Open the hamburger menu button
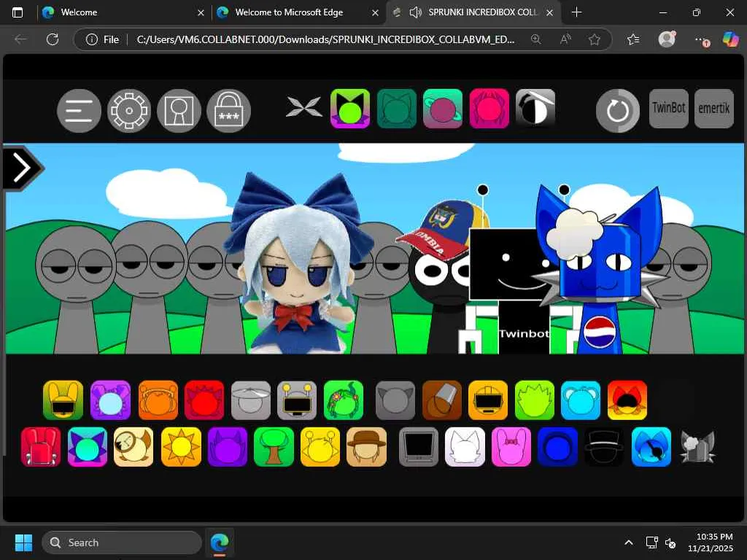This screenshot has height=560, width=747. click(79, 111)
